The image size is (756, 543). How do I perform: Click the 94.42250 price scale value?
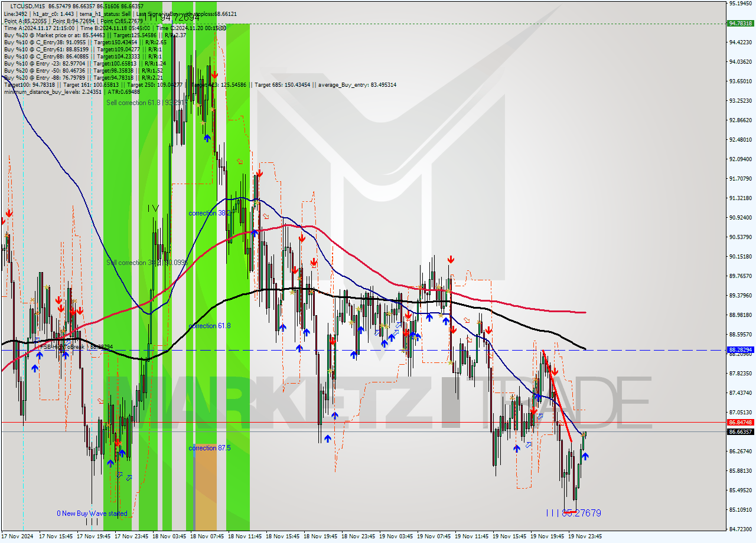click(741, 42)
